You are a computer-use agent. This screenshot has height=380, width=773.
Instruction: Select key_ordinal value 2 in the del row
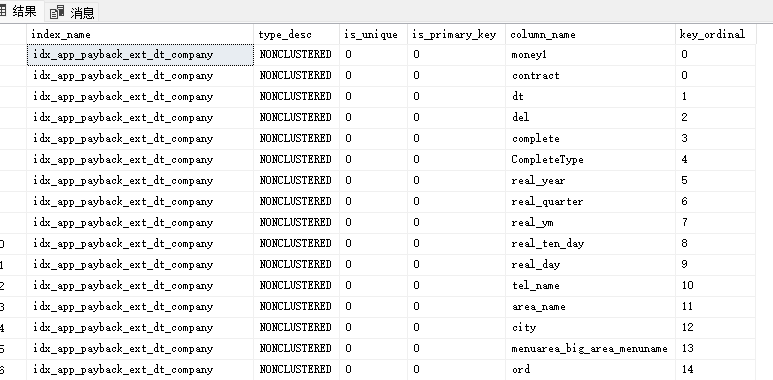click(715, 118)
